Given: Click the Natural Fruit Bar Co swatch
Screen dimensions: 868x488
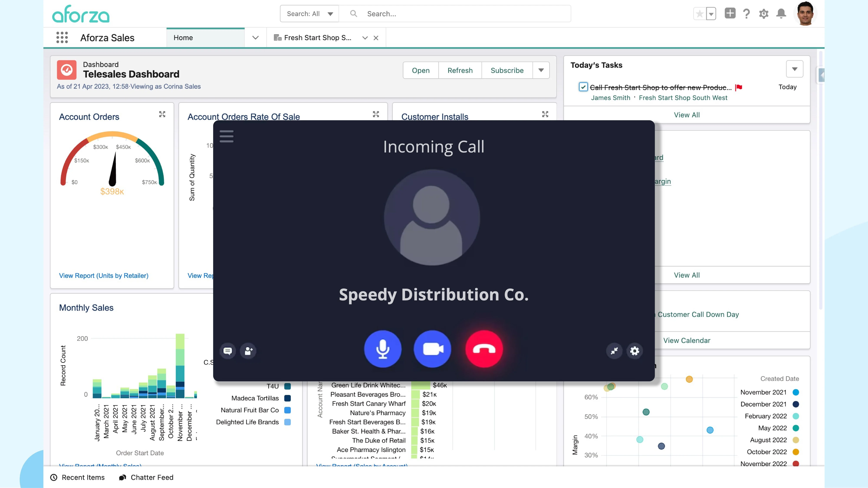Looking at the screenshot, I should coord(288,410).
